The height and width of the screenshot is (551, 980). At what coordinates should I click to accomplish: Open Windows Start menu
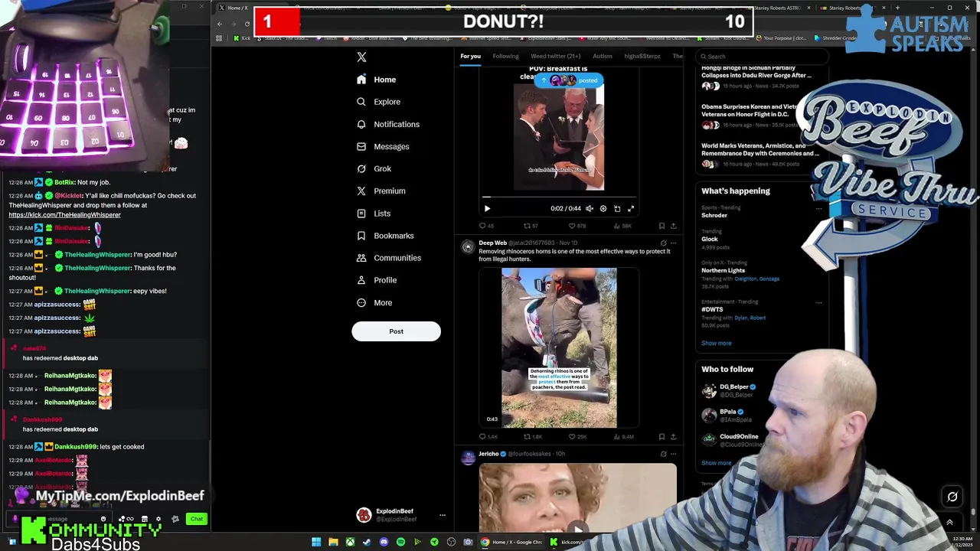point(316,542)
